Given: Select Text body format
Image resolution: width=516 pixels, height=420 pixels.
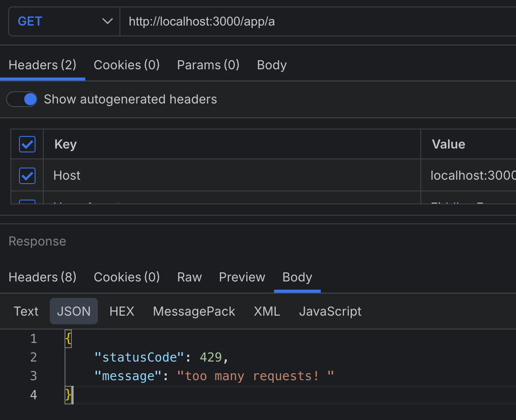Looking at the screenshot, I should (x=26, y=311).
